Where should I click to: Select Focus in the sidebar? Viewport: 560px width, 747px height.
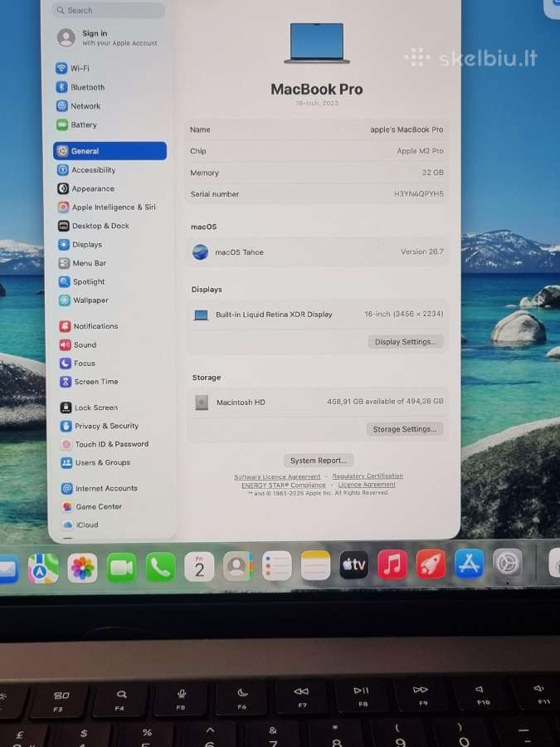[x=78, y=363]
